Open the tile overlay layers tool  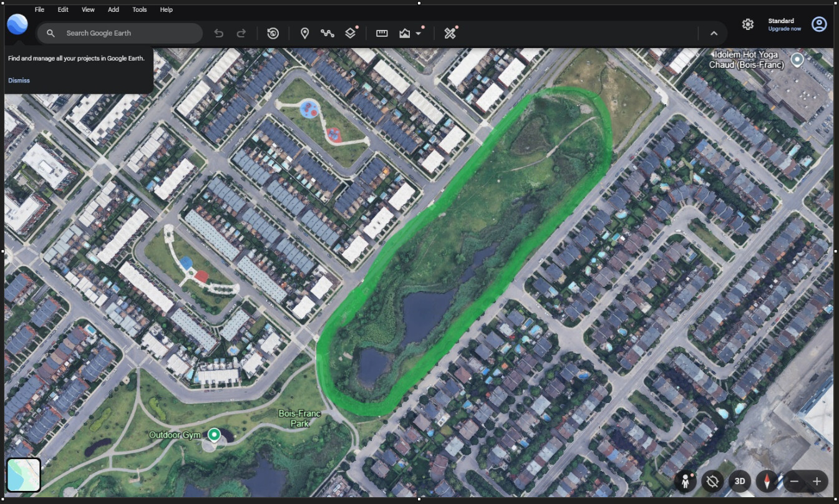tap(351, 33)
